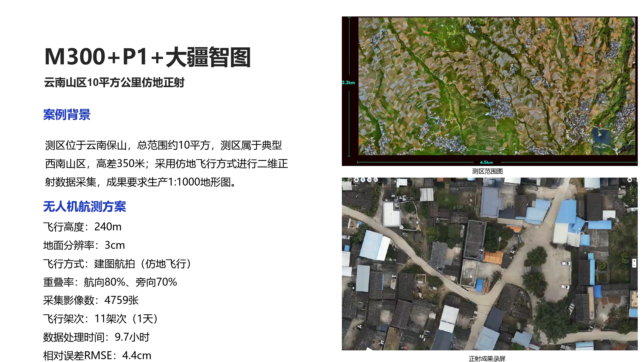644x362 pixels.
Task: Click the line 飞行高度：240m
Action: pyautogui.click(x=82, y=227)
